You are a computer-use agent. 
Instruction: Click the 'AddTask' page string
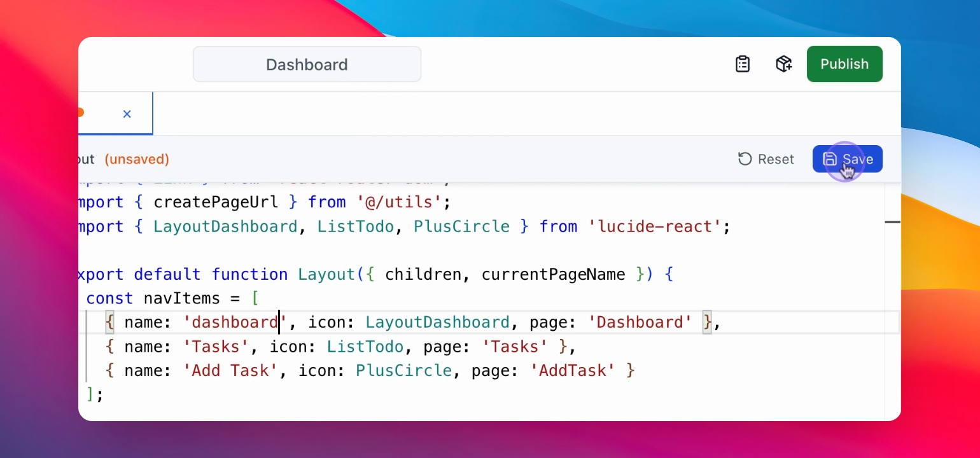pos(573,370)
